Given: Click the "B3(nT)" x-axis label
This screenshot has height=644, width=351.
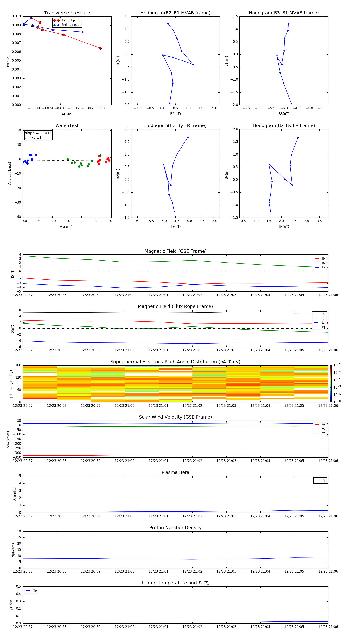Looking at the screenshot, I should point(284,114).
